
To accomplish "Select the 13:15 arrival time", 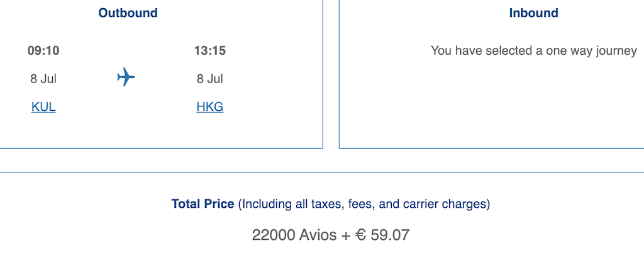I will click(209, 51).
